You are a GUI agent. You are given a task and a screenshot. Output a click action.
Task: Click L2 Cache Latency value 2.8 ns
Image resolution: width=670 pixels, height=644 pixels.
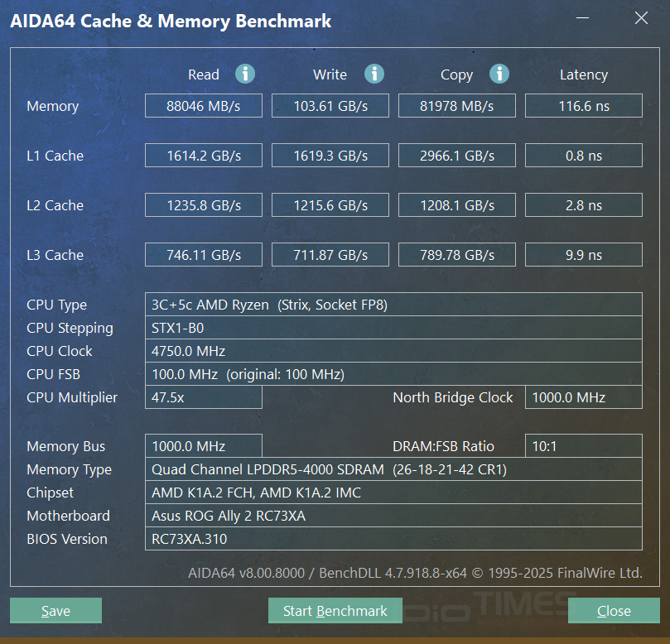coord(584,205)
